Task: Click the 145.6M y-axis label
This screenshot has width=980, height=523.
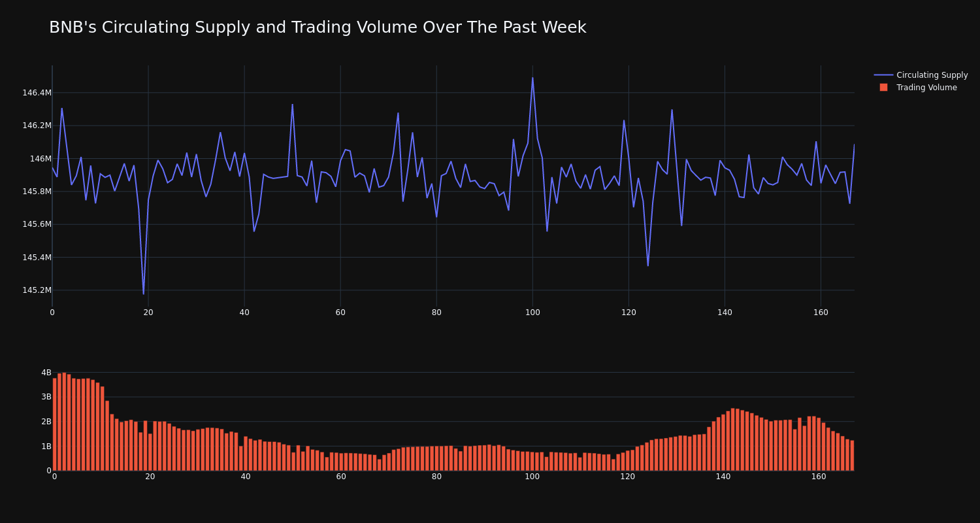Action: click(37, 224)
